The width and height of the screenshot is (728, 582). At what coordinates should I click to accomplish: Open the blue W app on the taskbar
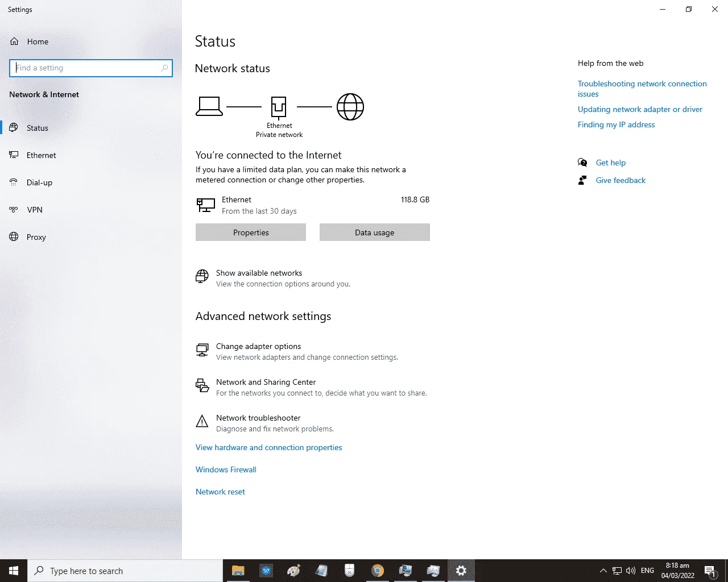coord(266,571)
